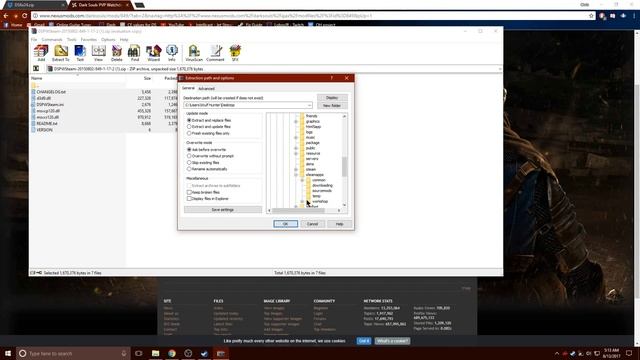This screenshot has width=640, height=360.
Task: Expand the workshop folder node
Action: (x=302, y=201)
